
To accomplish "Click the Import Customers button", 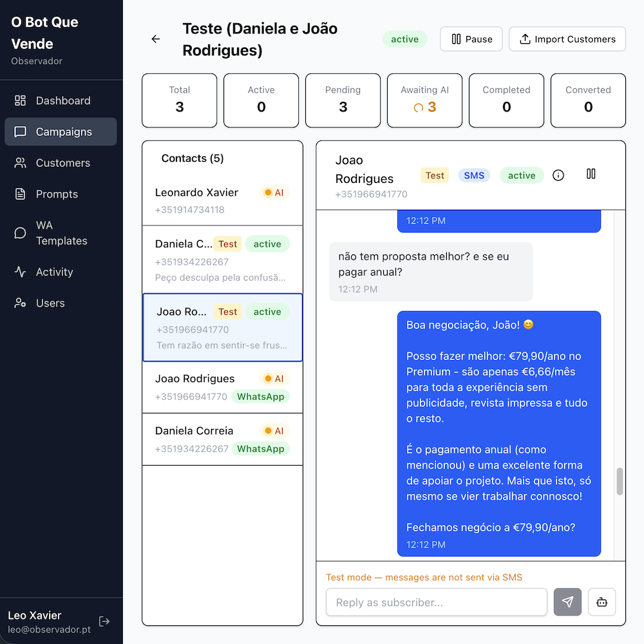I will [x=567, y=39].
